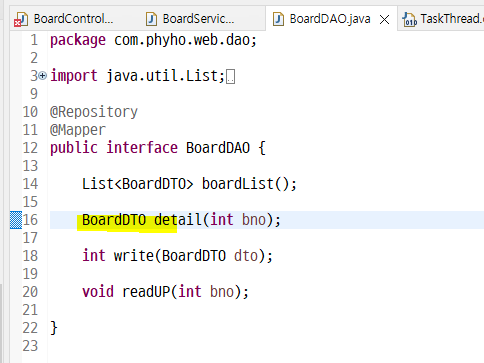The height and width of the screenshot is (363, 484).
Task: Click the 'dto' parameter on line 18
Action: coord(246,256)
